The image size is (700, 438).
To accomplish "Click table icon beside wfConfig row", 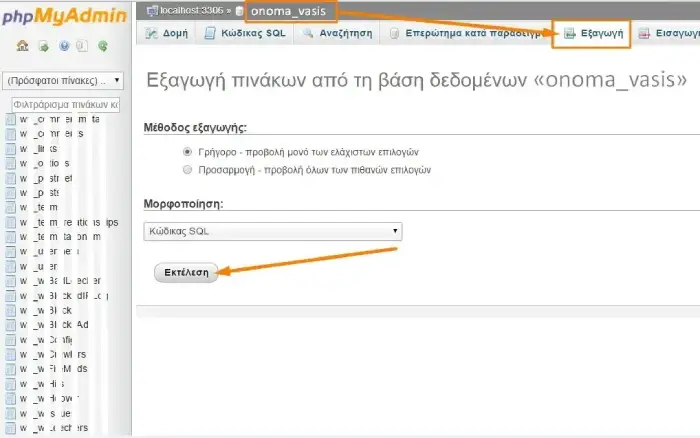I will click(10, 340).
